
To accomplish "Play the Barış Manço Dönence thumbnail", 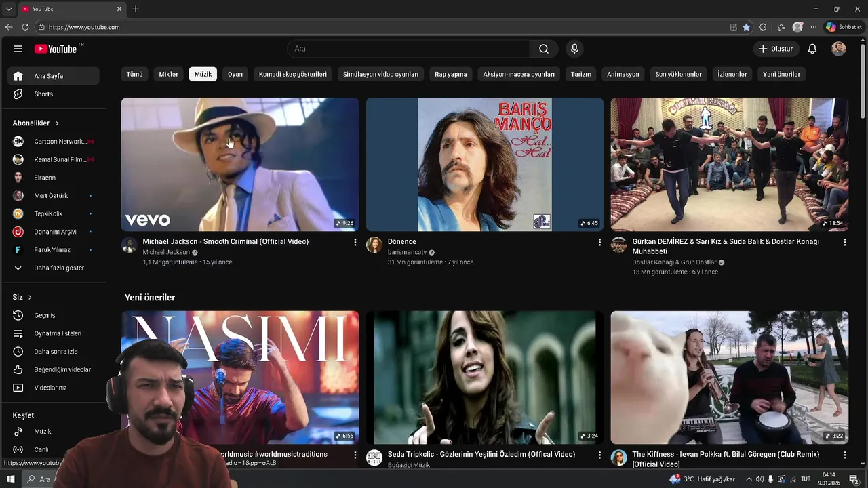I will click(485, 165).
